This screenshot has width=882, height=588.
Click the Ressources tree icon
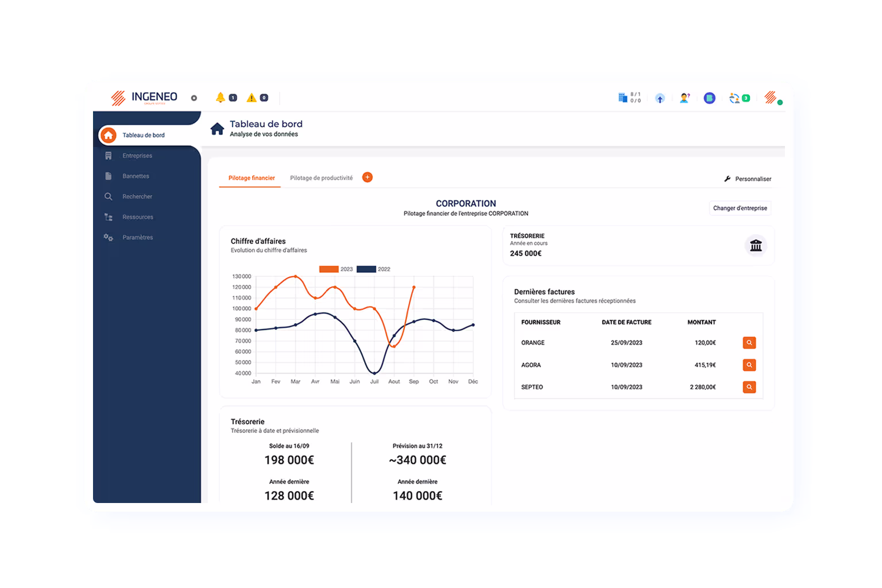tap(109, 217)
